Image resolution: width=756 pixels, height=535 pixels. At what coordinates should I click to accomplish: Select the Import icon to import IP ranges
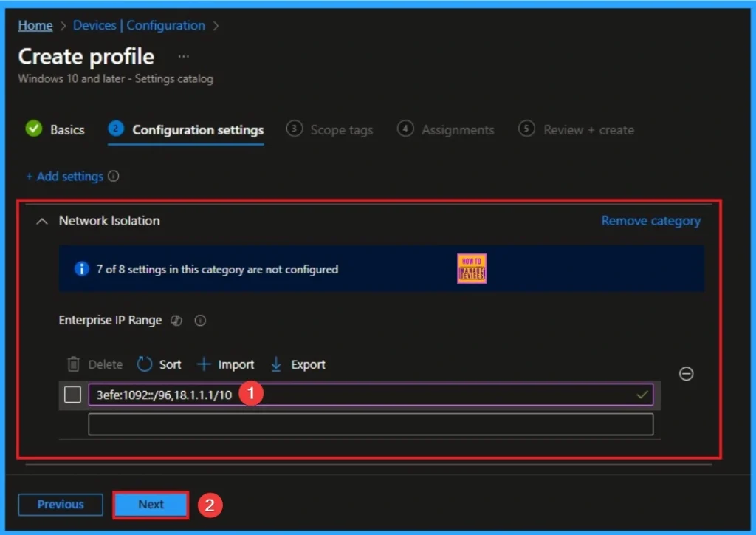[x=226, y=364]
